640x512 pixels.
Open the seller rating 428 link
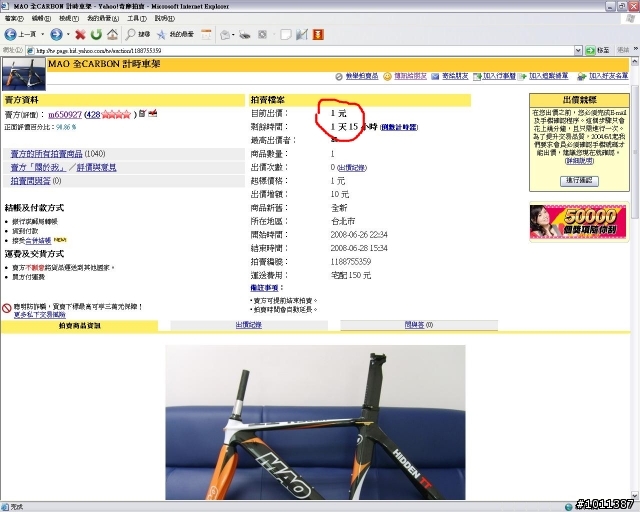[93, 115]
